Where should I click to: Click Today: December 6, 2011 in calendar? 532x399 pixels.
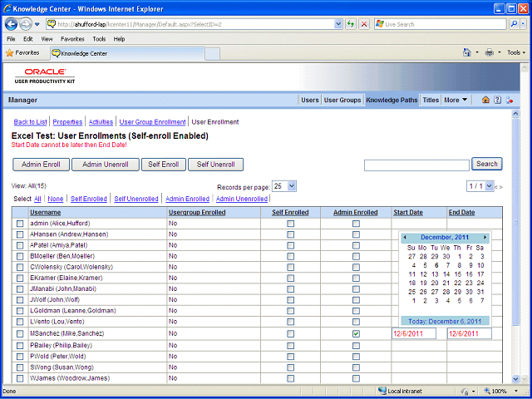pyautogui.click(x=445, y=322)
